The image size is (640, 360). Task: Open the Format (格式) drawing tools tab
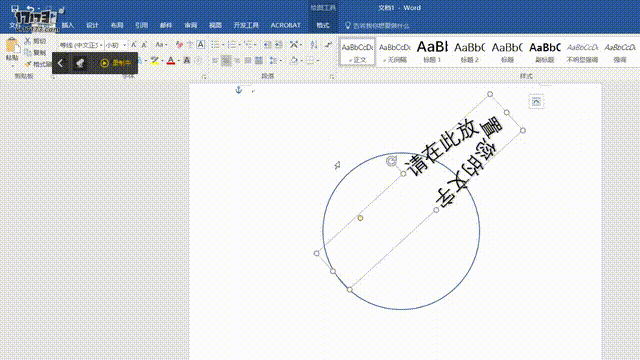(x=323, y=25)
